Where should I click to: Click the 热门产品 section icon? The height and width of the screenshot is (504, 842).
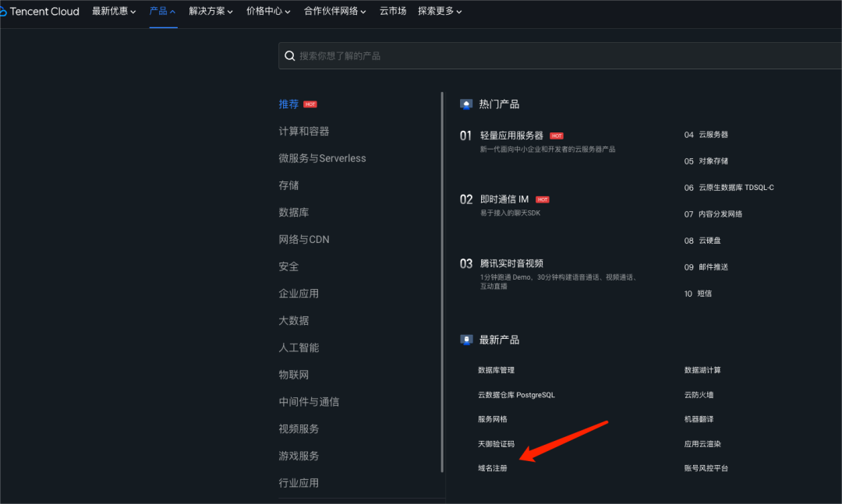pos(466,104)
